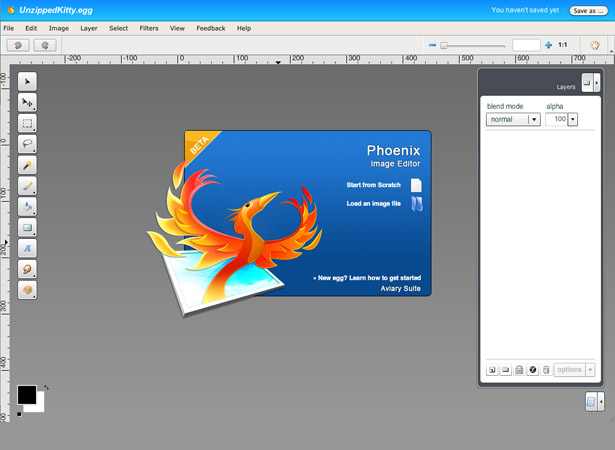Click the Load an image file folder icon
Image resolution: width=615 pixels, height=450 pixels.
point(417,204)
